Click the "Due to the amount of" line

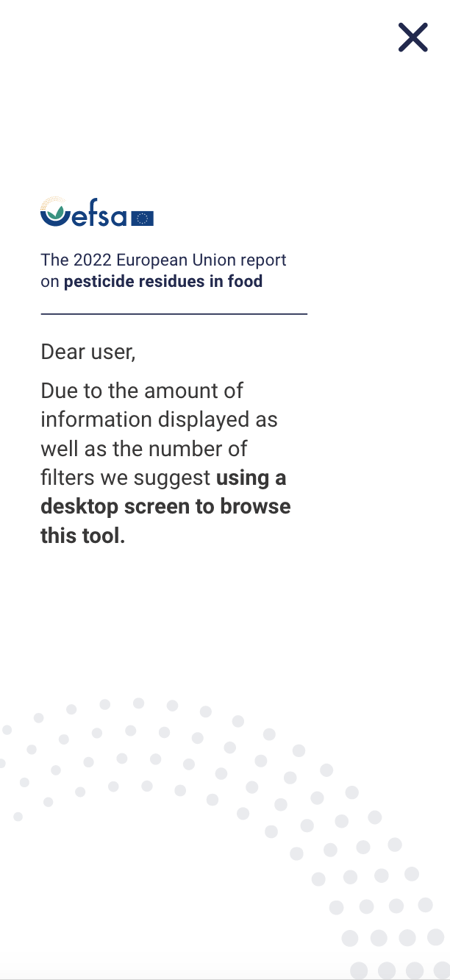[x=142, y=390]
